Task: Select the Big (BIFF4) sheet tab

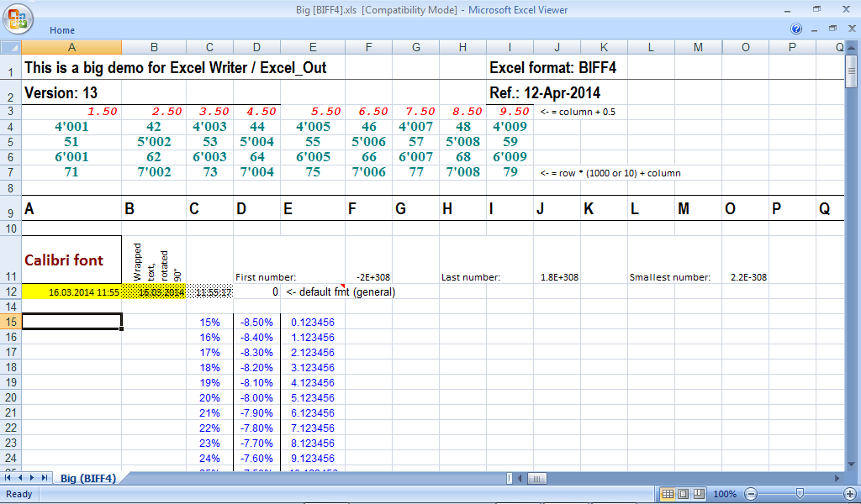Action: 87,478
